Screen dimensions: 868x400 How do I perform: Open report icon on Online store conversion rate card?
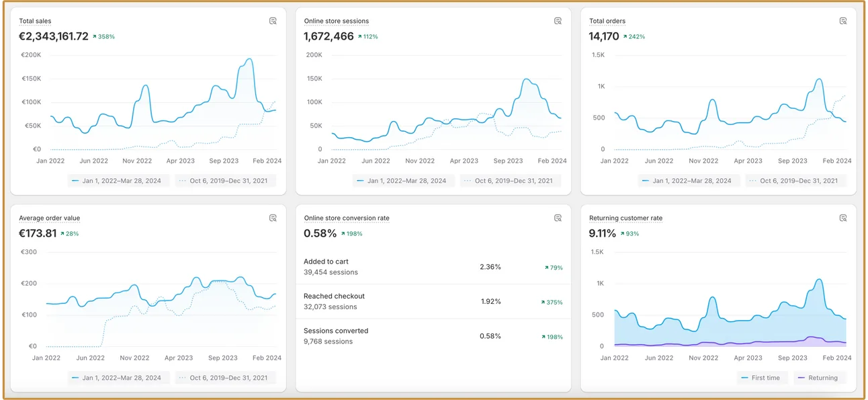pyautogui.click(x=558, y=218)
